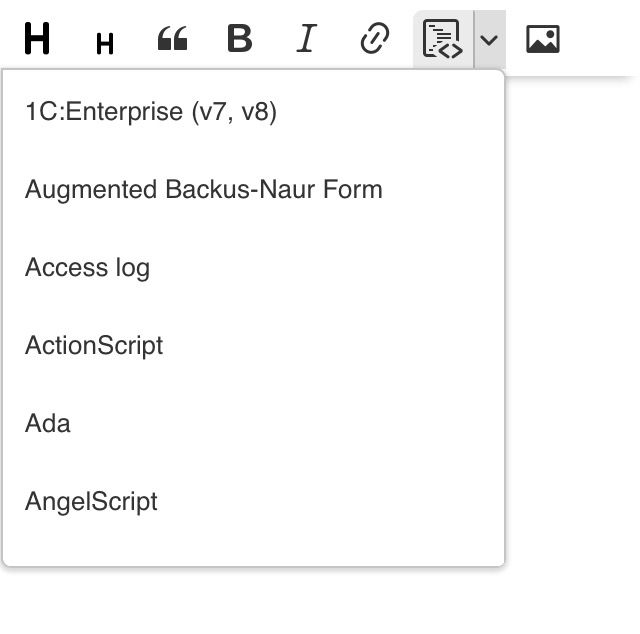
Task: Insert an image using the picture icon
Action: (x=542, y=39)
